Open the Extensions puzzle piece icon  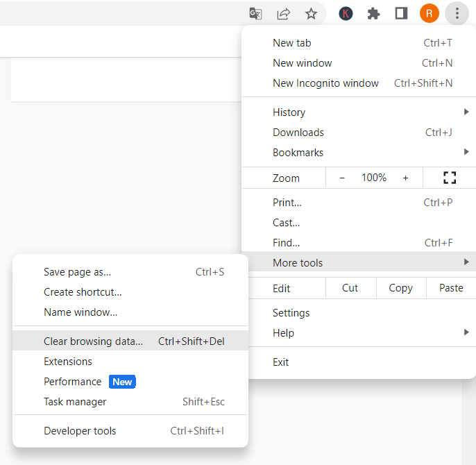(x=373, y=13)
